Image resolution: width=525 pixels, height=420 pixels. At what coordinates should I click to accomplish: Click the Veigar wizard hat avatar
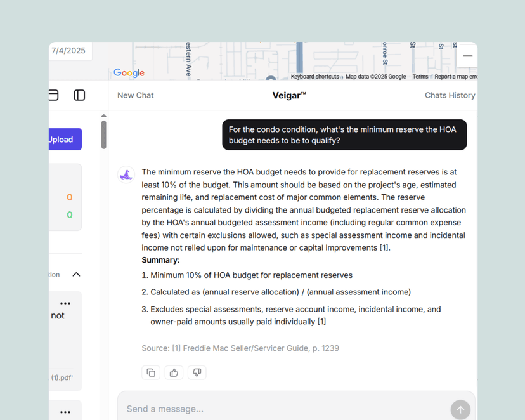[126, 174]
